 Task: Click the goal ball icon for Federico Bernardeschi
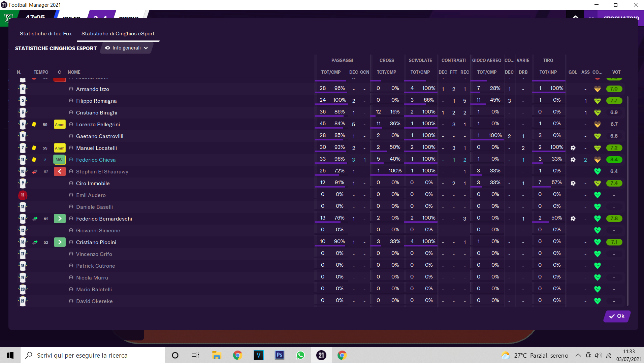coord(573,219)
